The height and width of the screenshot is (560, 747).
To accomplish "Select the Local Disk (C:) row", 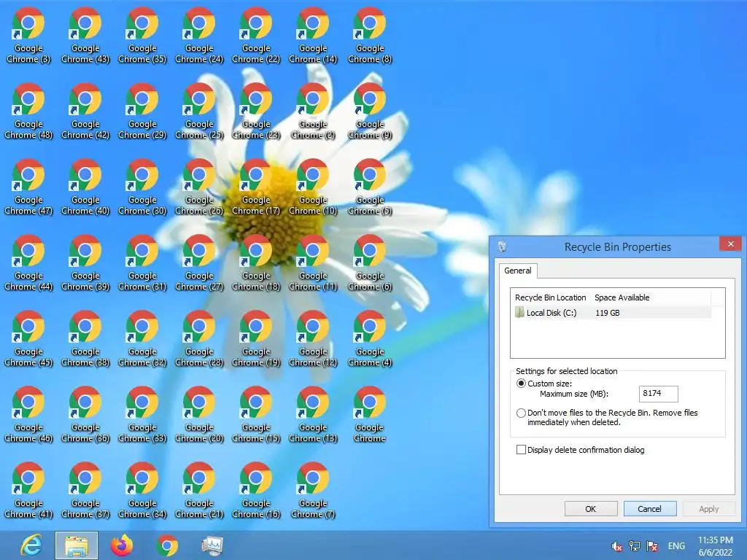I will (x=612, y=313).
